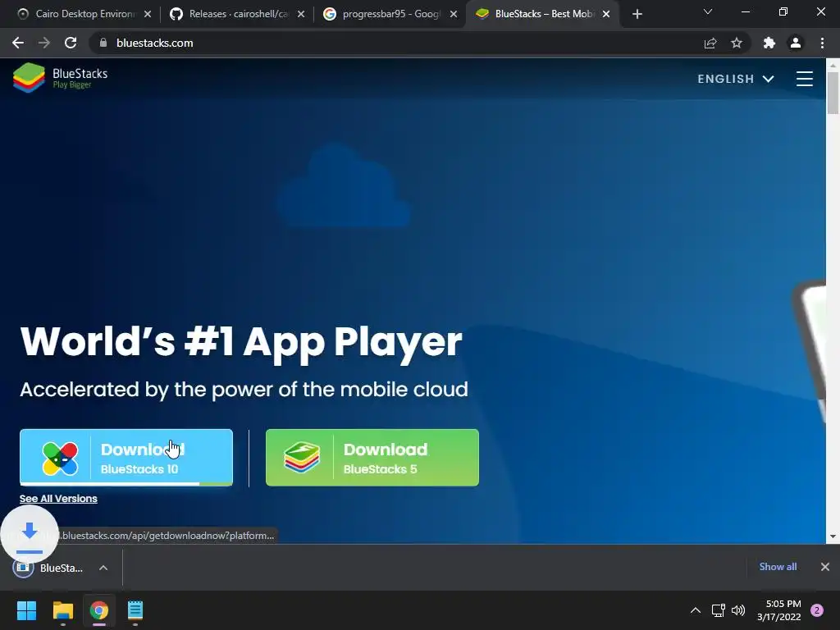840x630 pixels.
Task: Open the clock showing 5:05 PM
Action: (x=779, y=610)
